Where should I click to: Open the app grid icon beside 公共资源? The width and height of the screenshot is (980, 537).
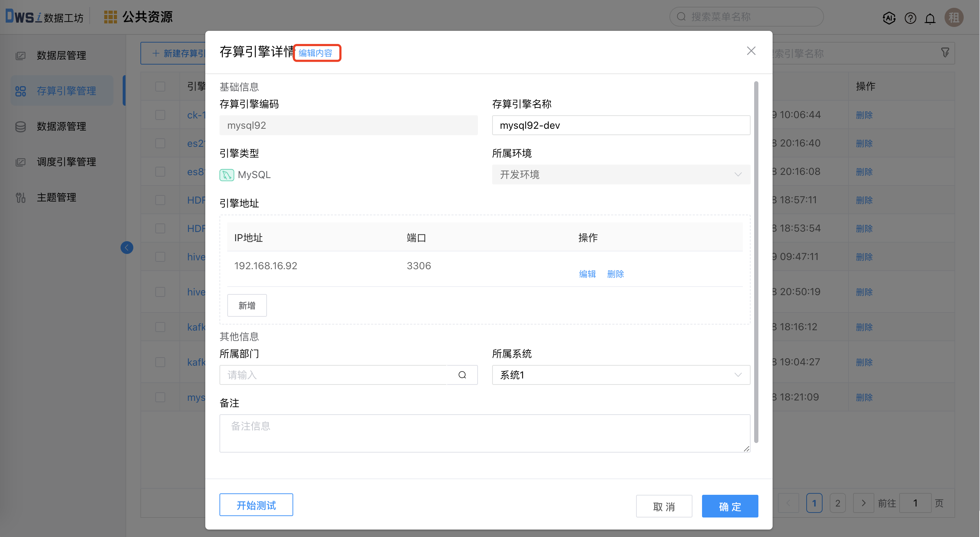110,17
